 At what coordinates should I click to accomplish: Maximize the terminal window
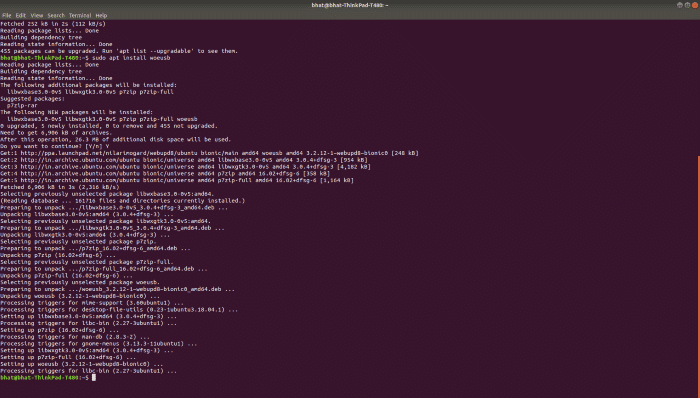[688, 5]
